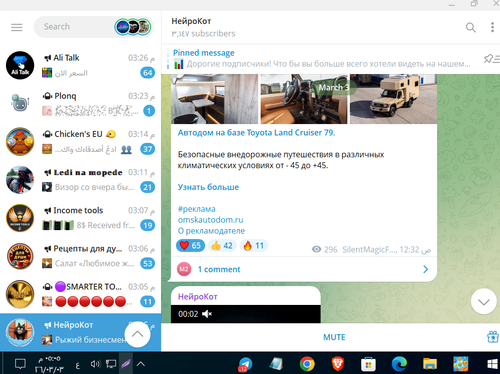Toggle the heart reaction with 65
The height and width of the screenshot is (374, 500).
[190, 246]
